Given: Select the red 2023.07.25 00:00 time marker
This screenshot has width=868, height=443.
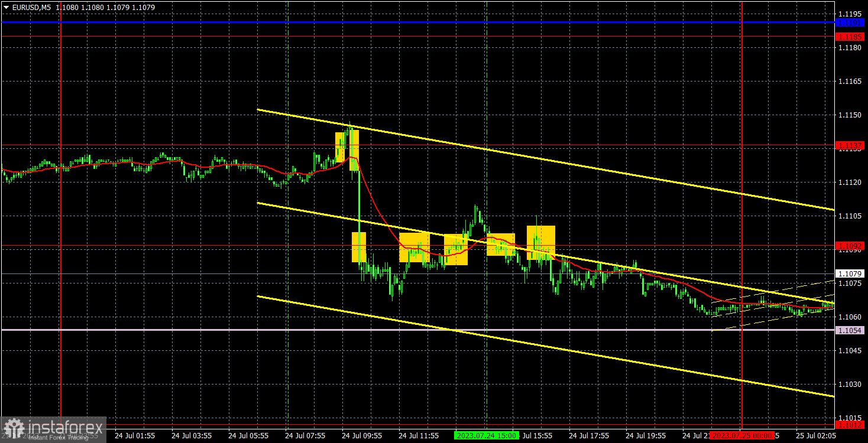Looking at the screenshot, I should pos(742,435).
